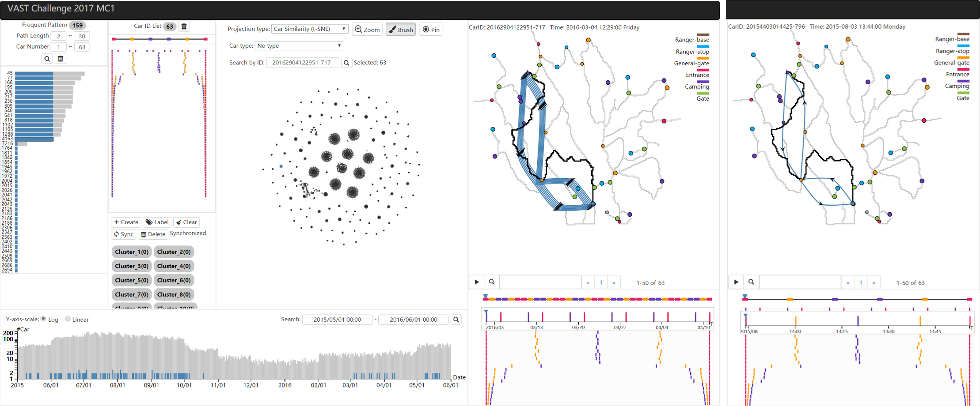Clear Car ID List with trash icon
The height and width of the screenshot is (406, 980).
tap(184, 26)
